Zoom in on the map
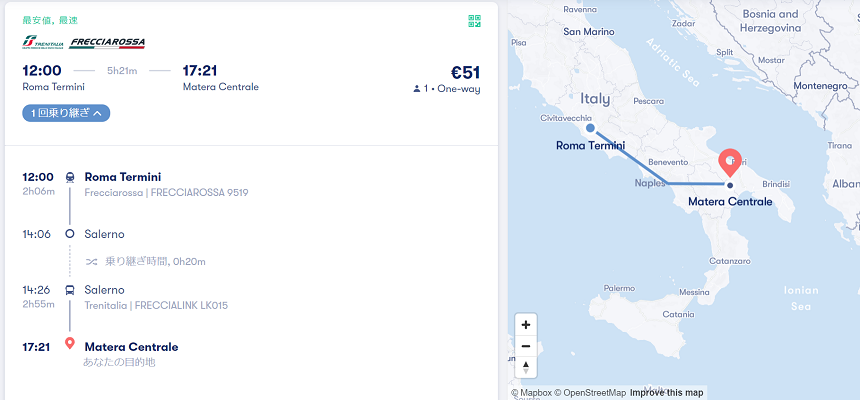860x400 pixels. (x=526, y=325)
